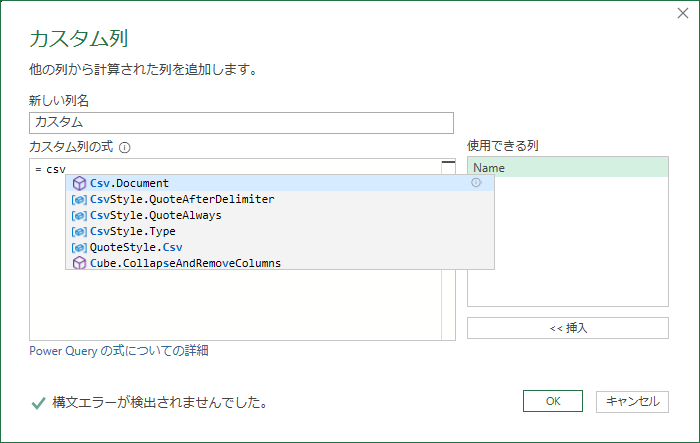Click the icon before CsvStyle.Type

pos(79,231)
